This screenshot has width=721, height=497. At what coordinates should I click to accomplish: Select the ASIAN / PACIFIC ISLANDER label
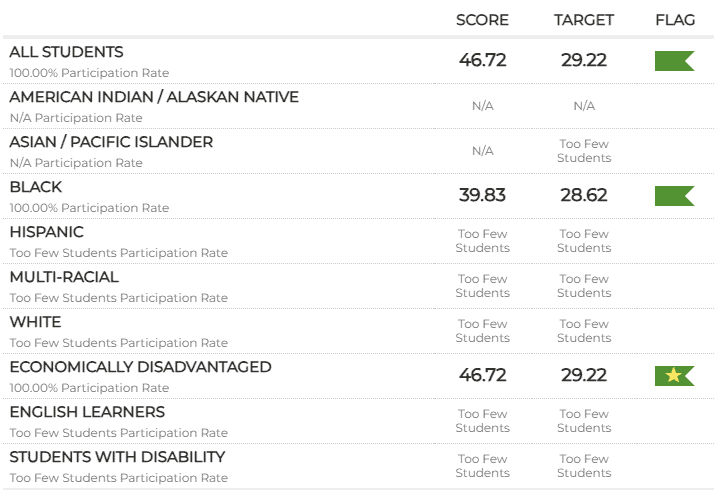[x=111, y=142]
